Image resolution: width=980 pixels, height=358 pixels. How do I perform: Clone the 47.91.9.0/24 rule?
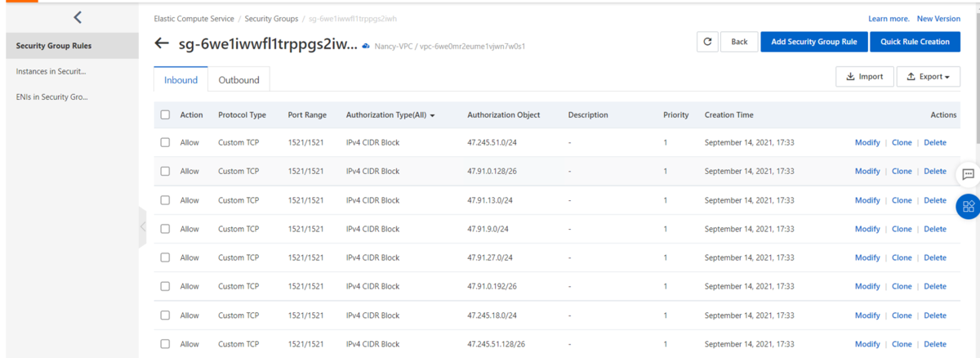[902, 229]
